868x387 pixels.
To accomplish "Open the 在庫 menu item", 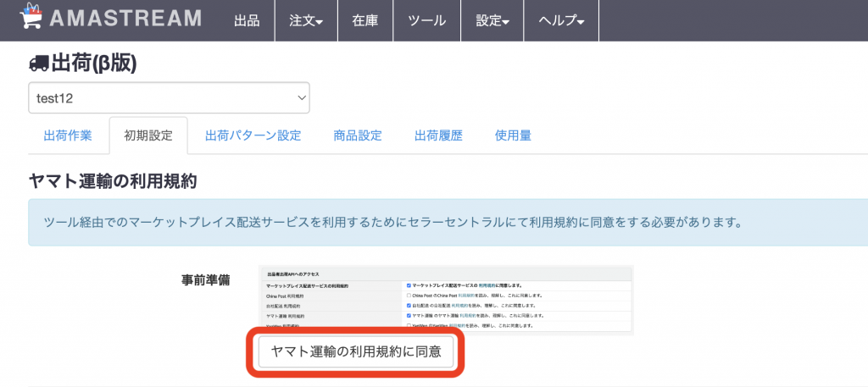I will click(x=365, y=20).
